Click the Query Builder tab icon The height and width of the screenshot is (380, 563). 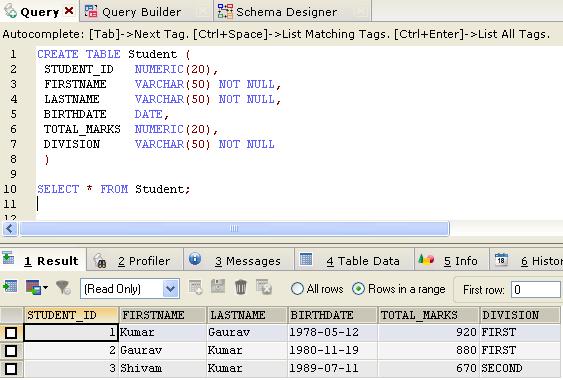point(91,11)
